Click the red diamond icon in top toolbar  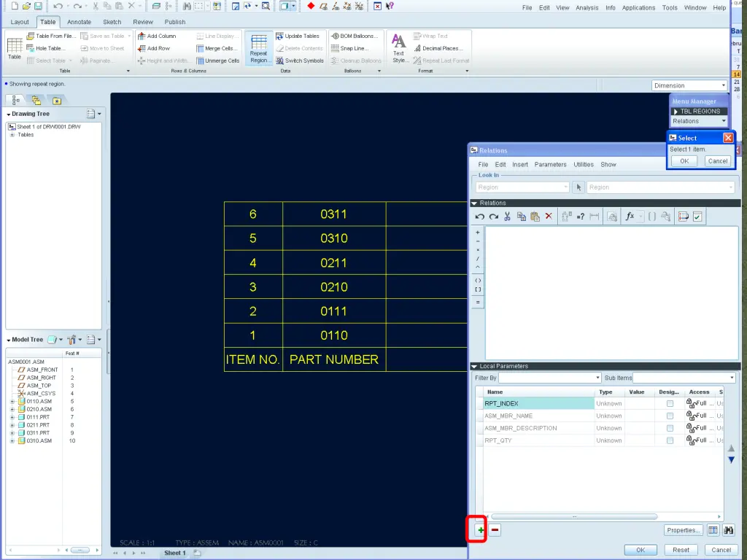coord(311,6)
